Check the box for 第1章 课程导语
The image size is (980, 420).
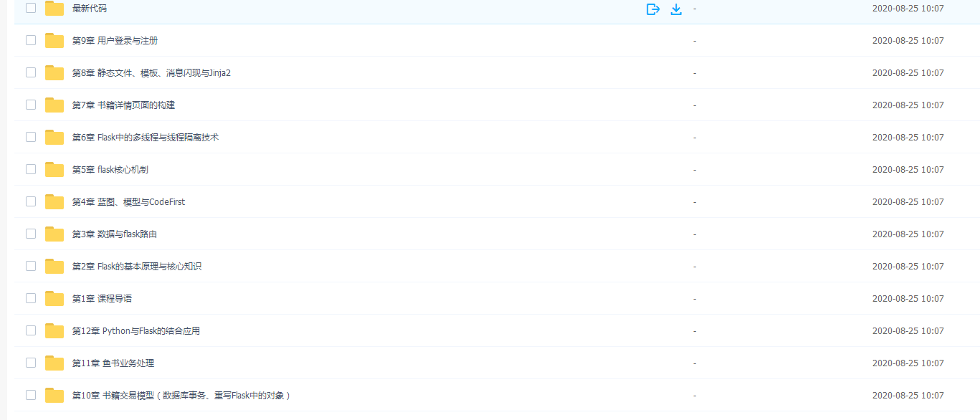click(31, 298)
